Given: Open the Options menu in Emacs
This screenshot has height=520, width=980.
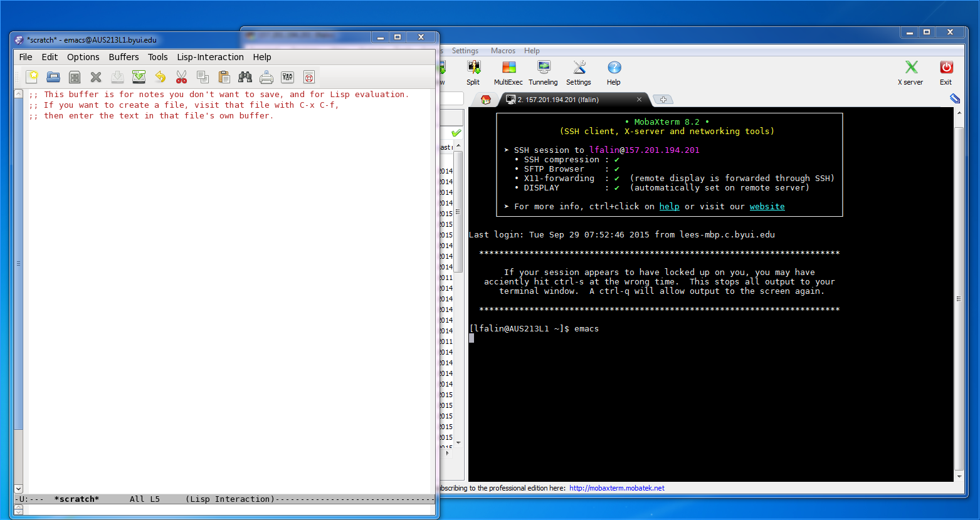Looking at the screenshot, I should [x=83, y=57].
